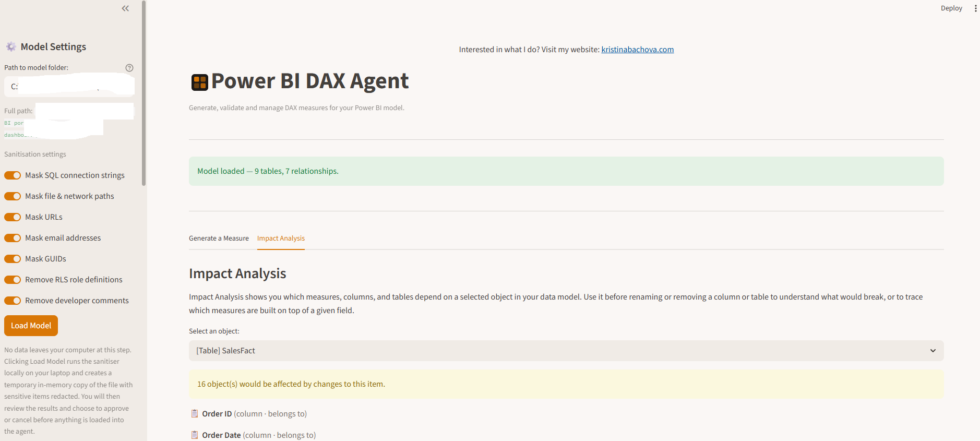Click the sidebar vertical scrollbar
980x441 pixels.
pyautogui.click(x=144, y=93)
